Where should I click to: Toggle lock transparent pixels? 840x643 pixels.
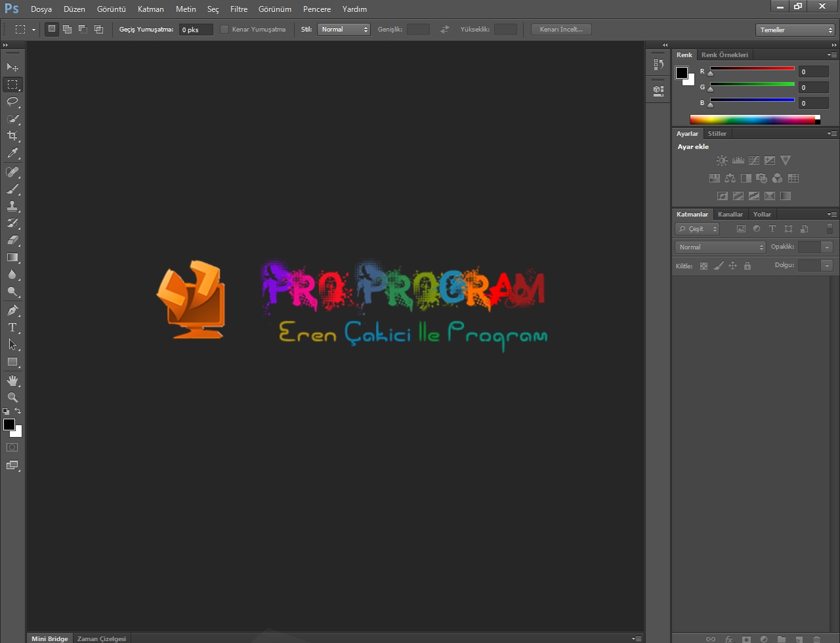point(703,266)
